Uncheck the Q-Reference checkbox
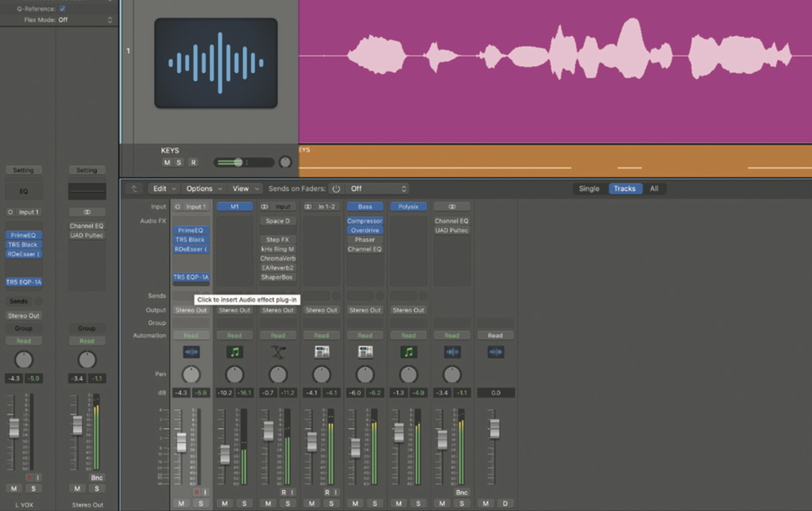The width and height of the screenshot is (812, 511). click(x=63, y=8)
